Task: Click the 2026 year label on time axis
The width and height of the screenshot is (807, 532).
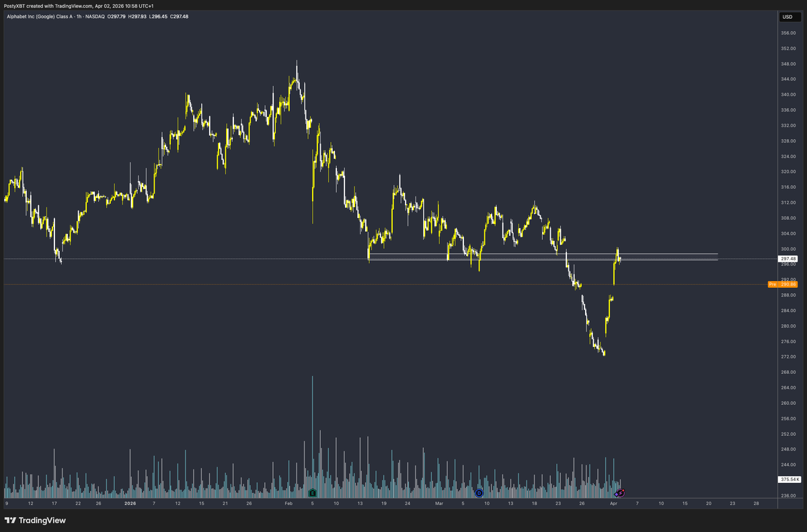Action: coord(130,503)
